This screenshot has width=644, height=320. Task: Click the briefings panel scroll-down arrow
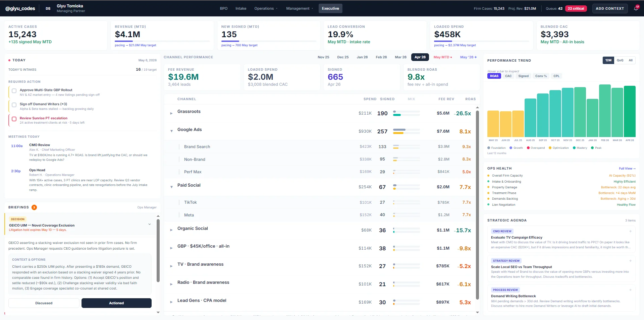158,312
